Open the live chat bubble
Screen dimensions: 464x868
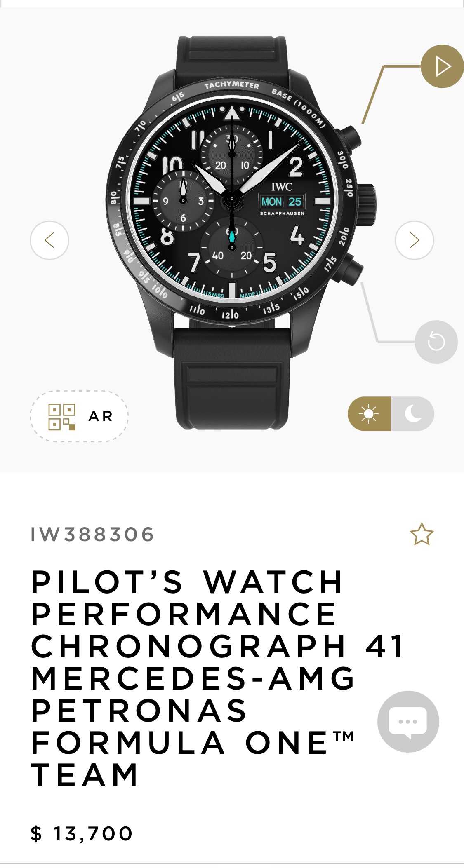click(408, 722)
